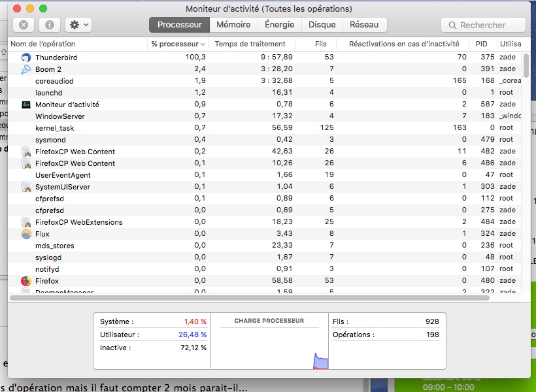Sort by Nom de l'opération column

coord(78,44)
